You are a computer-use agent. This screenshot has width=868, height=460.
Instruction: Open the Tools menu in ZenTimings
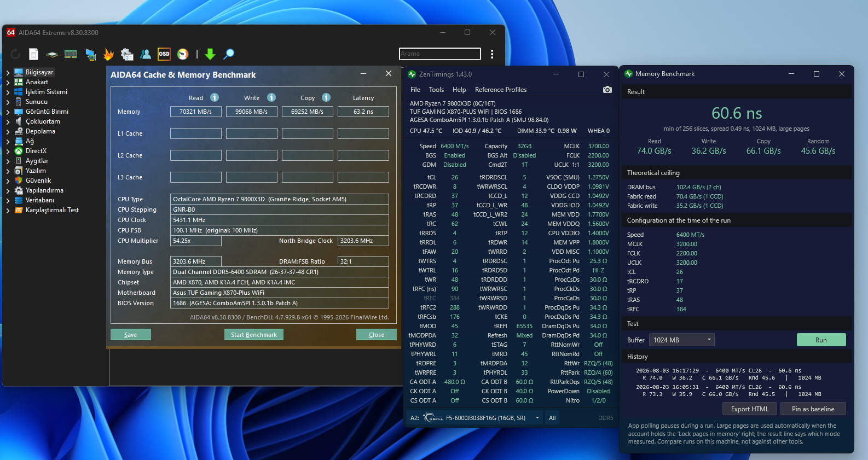pos(436,90)
